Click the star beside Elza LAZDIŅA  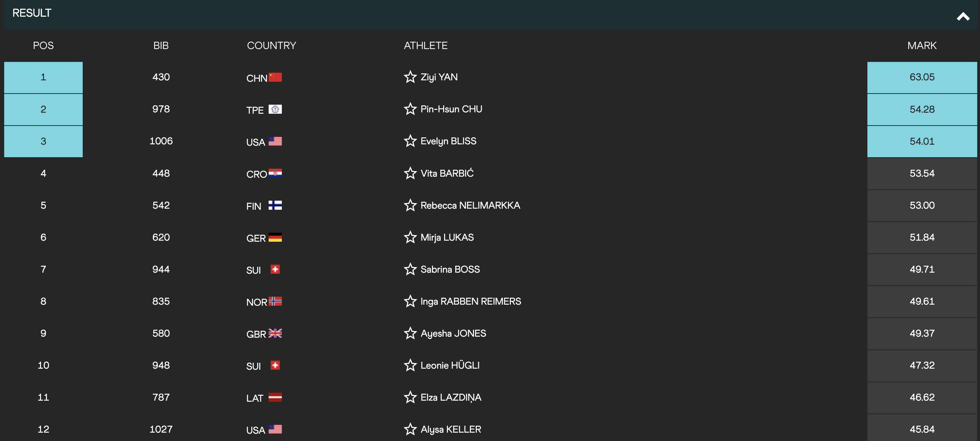(x=410, y=397)
